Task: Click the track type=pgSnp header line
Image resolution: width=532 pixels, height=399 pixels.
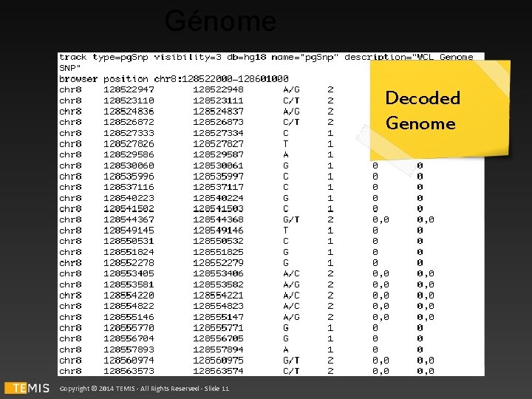Action: [266, 62]
